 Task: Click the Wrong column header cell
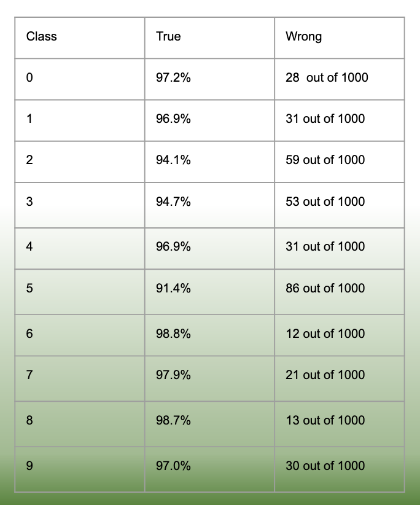pos(303,37)
